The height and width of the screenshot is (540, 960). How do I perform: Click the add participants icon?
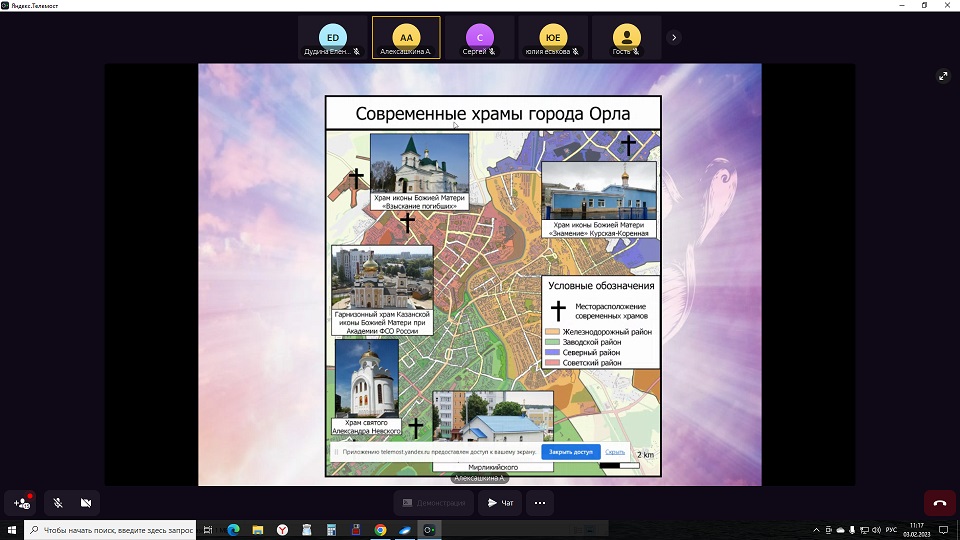pyautogui.click(x=22, y=502)
